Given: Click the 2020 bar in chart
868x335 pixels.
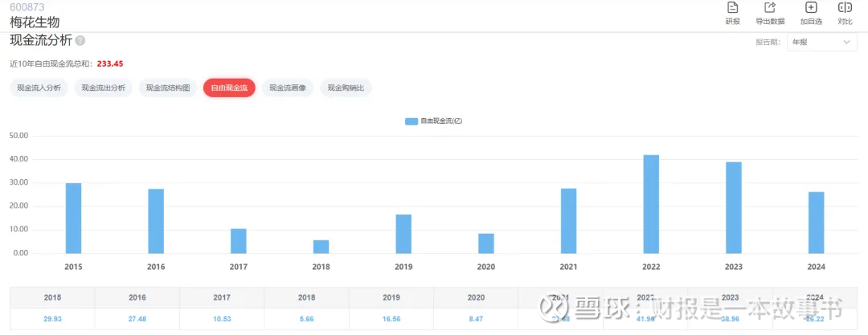Looking at the screenshot, I should 486,243.
